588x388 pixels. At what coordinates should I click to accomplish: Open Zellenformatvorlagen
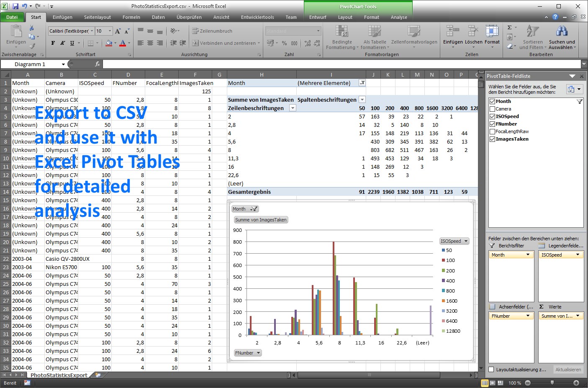[414, 36]
